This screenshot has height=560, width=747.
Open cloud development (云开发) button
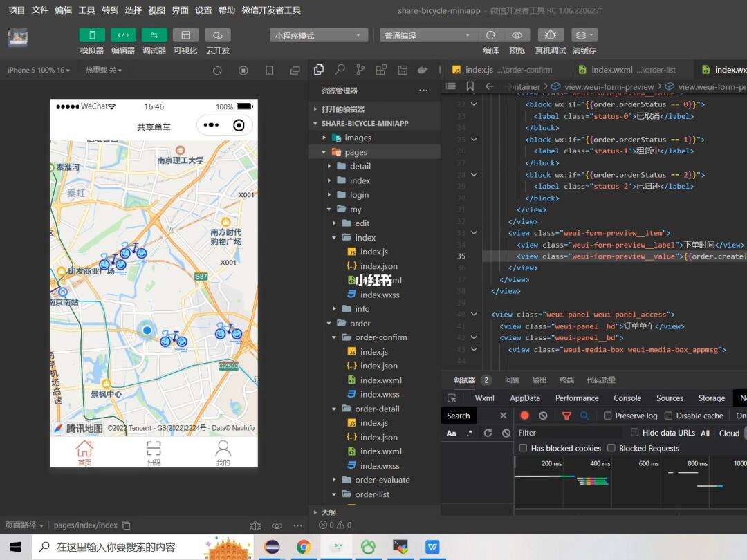[x=218, y=35]
